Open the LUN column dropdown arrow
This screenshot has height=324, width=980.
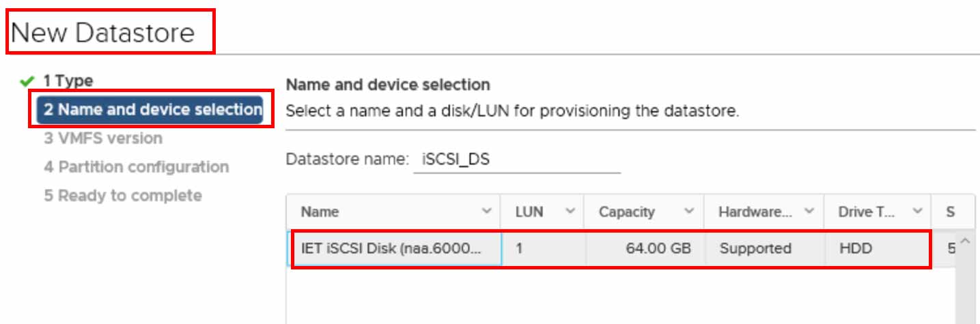570,211
